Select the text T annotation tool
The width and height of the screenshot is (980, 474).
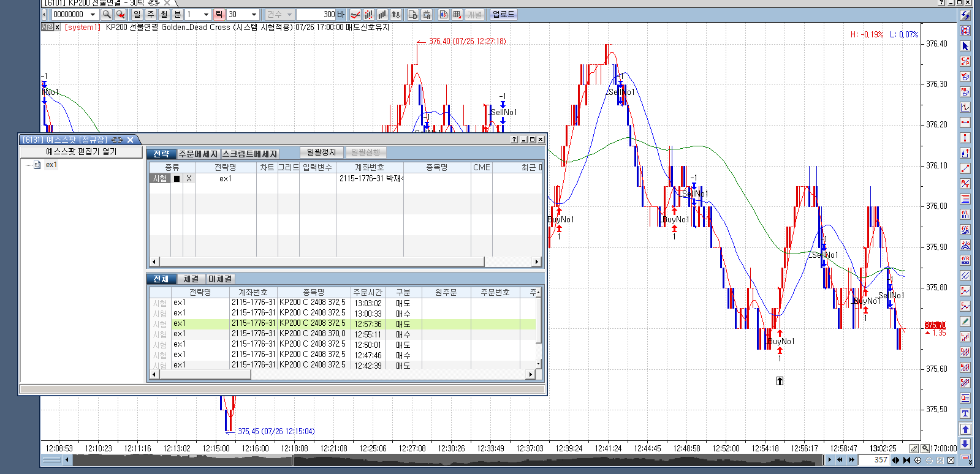click(965, 413)
